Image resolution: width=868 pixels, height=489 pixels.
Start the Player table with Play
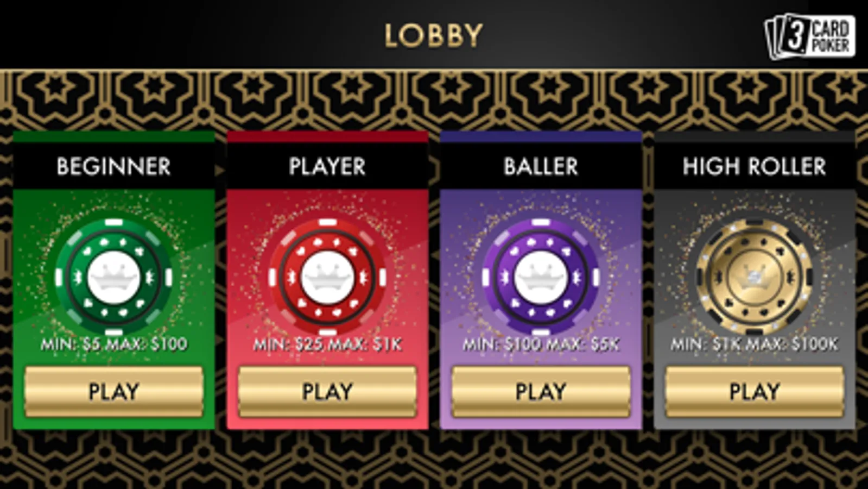coord(327,392)
